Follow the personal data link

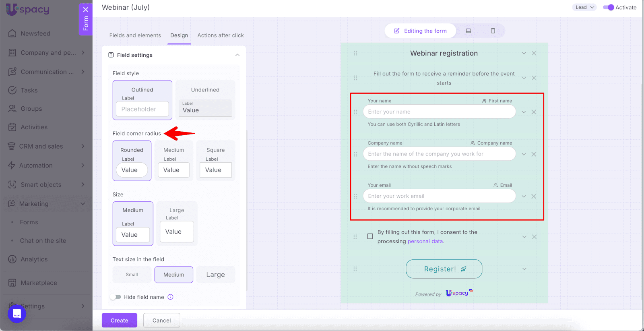click(425, 242)
